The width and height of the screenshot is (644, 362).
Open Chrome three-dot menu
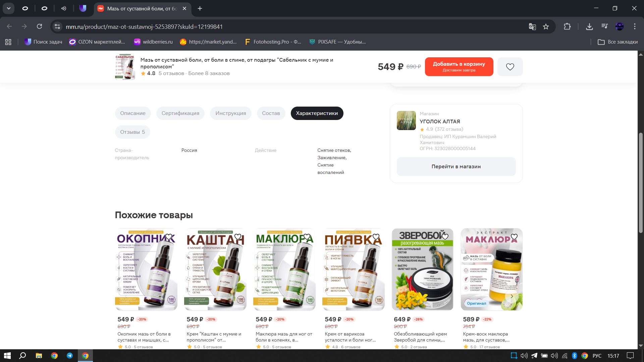click(635, 26)
